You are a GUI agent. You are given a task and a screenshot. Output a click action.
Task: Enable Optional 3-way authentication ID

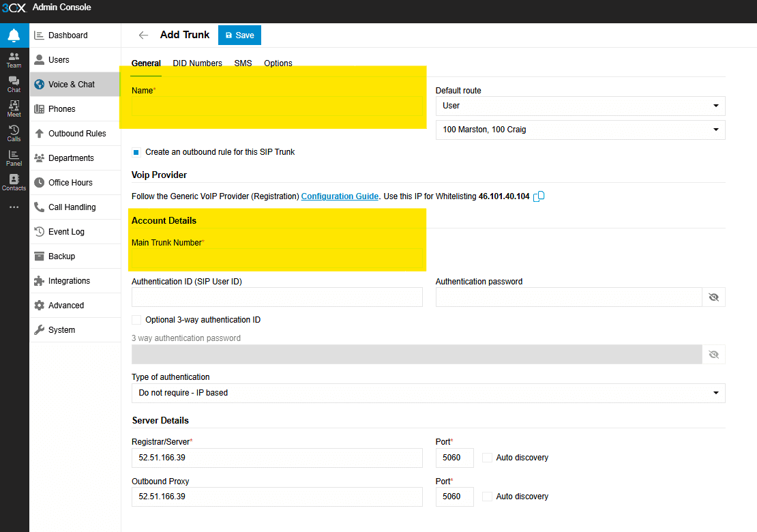(136, 319)
